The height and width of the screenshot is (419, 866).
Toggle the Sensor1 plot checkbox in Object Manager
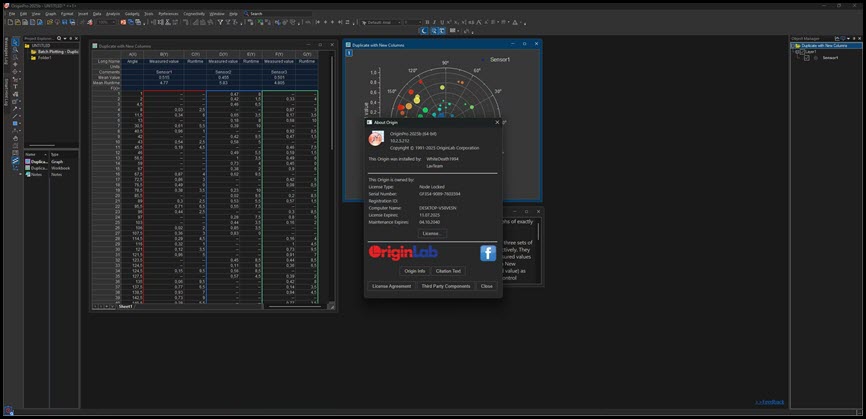807,57
